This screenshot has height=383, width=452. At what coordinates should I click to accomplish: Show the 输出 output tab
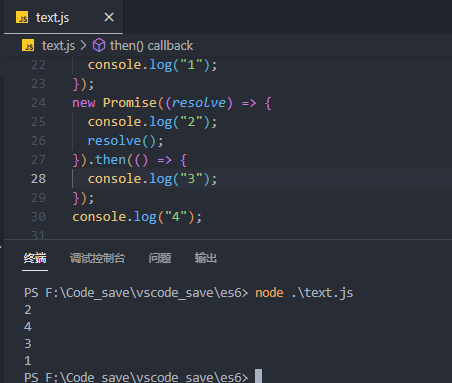[x=206, y=258]
